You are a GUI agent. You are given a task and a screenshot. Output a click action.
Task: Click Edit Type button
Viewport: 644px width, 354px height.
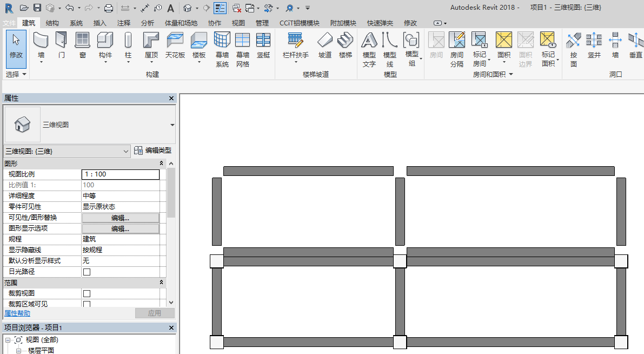click(153, 150)
